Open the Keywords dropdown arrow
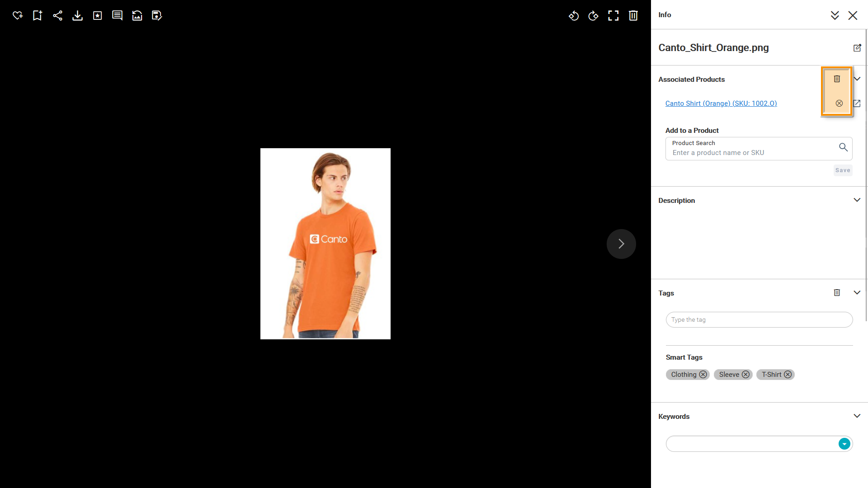The width and height of the screenshot is (868, 488). pyautogui.click(x=844, y=444)
